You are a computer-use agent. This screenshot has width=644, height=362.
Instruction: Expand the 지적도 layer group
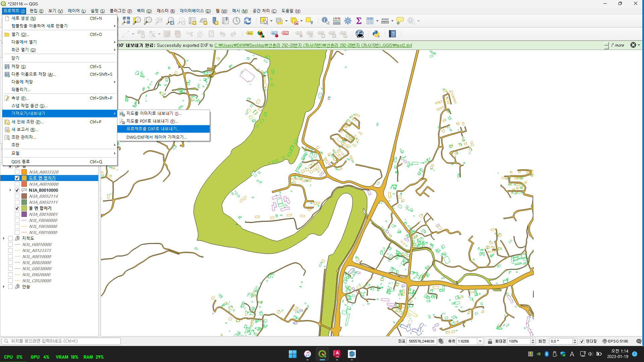[x=4, y=238]
